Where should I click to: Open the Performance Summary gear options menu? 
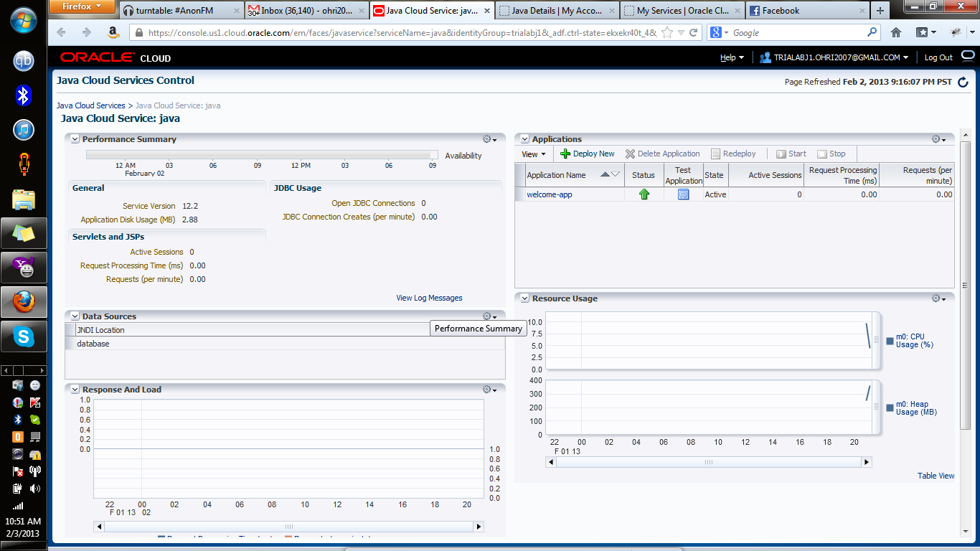coord(489,139)
